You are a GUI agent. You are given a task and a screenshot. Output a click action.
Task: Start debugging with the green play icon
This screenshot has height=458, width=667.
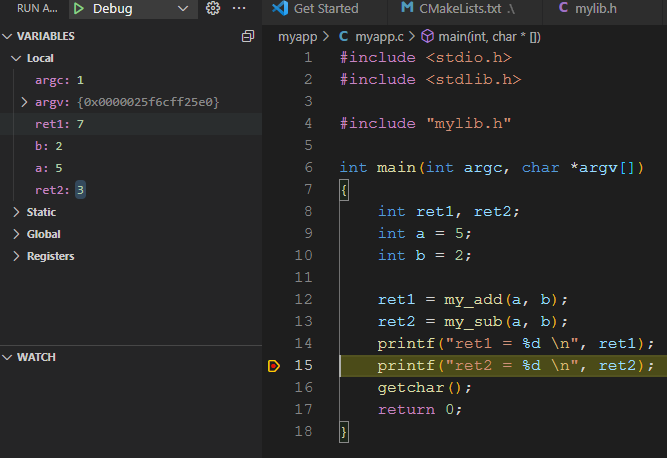[79, 9]
